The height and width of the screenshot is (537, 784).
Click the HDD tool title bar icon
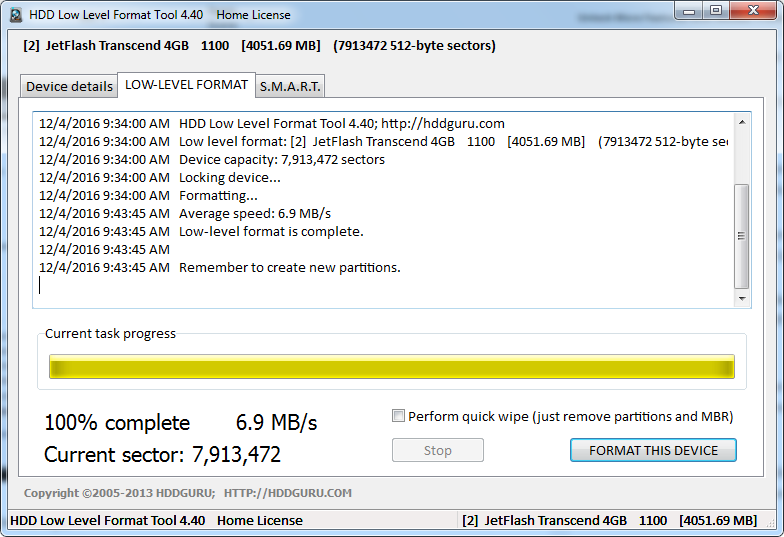tap(16, 15)
